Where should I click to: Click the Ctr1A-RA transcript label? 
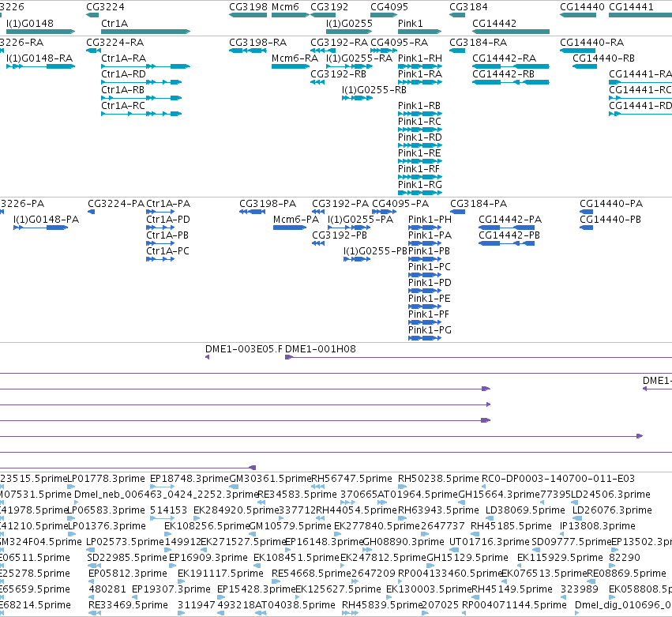coord(123,58)
